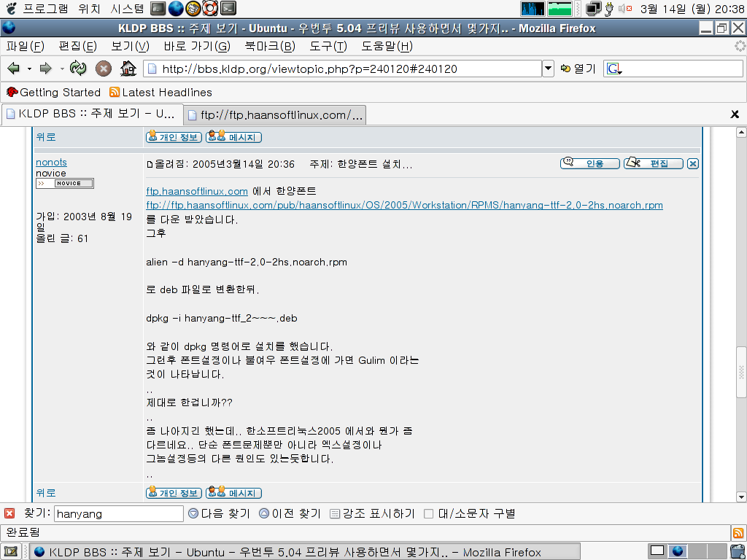This screenshot has height=560, width=747.
Task: Delete post with small X icon
Action: click(693, 164)
